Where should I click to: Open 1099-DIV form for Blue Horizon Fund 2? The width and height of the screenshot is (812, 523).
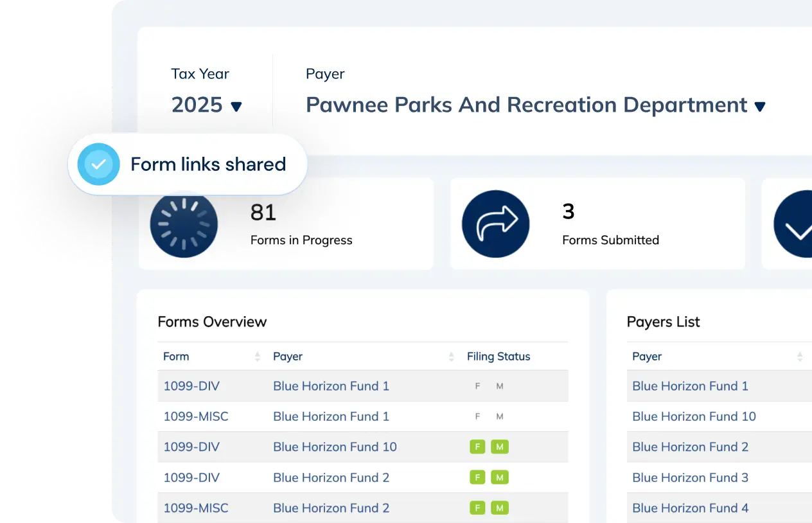[191, 477]
